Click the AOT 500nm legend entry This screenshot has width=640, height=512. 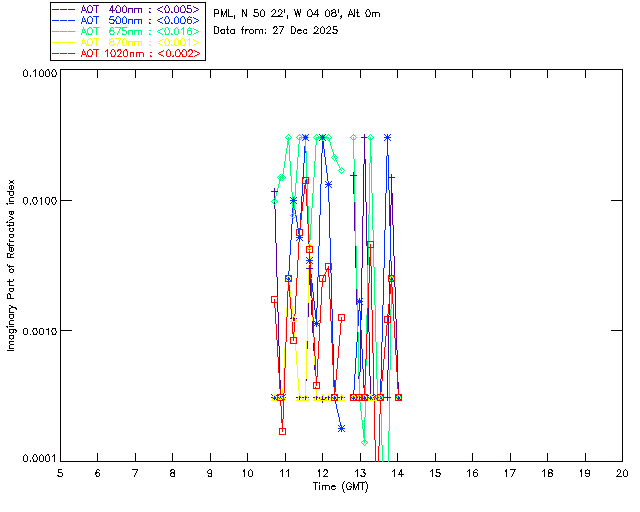click(127, 20)
